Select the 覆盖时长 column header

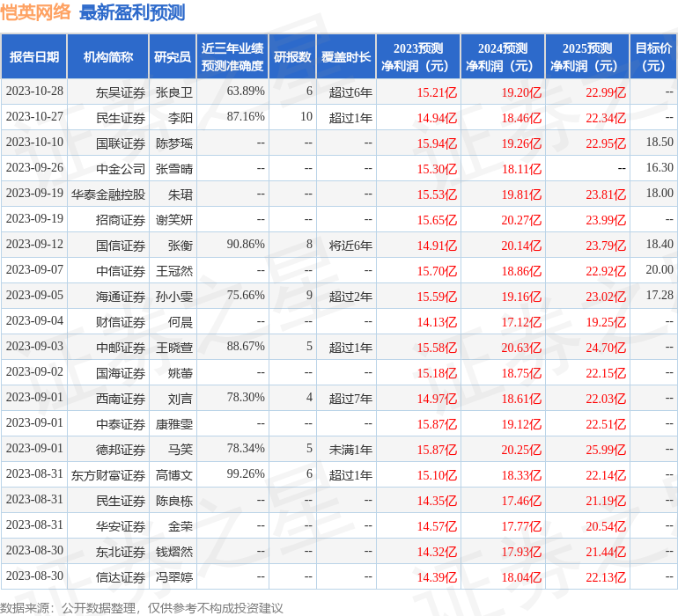pos(346,56)
